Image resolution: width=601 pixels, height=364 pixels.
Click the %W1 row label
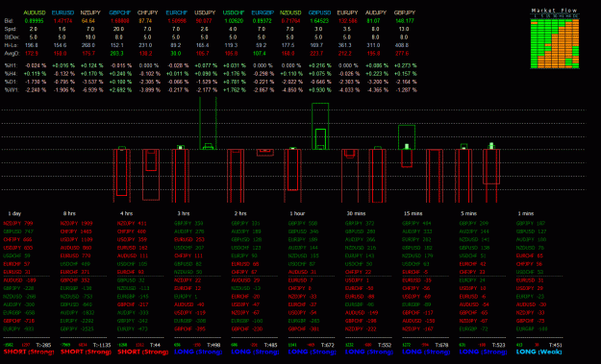pos(11,89)
